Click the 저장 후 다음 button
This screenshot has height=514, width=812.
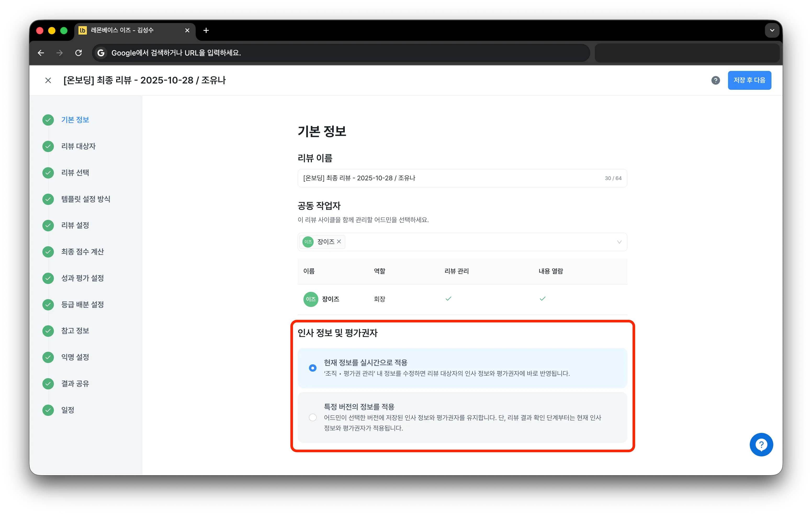point(749,80)
